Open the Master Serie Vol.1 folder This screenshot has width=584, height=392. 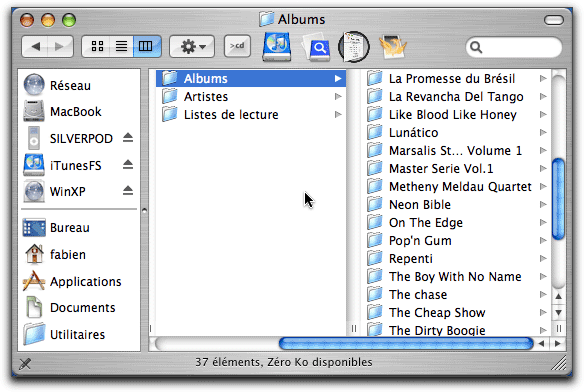click(457, 168)
